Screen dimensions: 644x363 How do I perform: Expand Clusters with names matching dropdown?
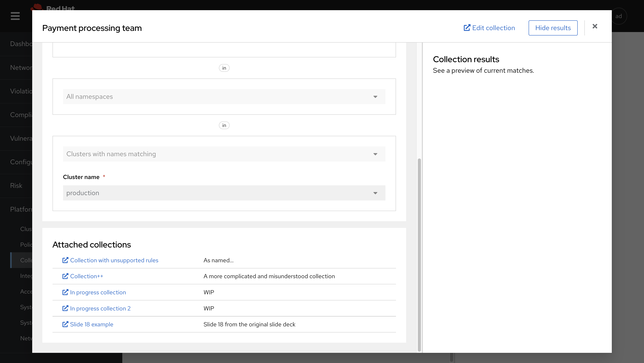224,154
